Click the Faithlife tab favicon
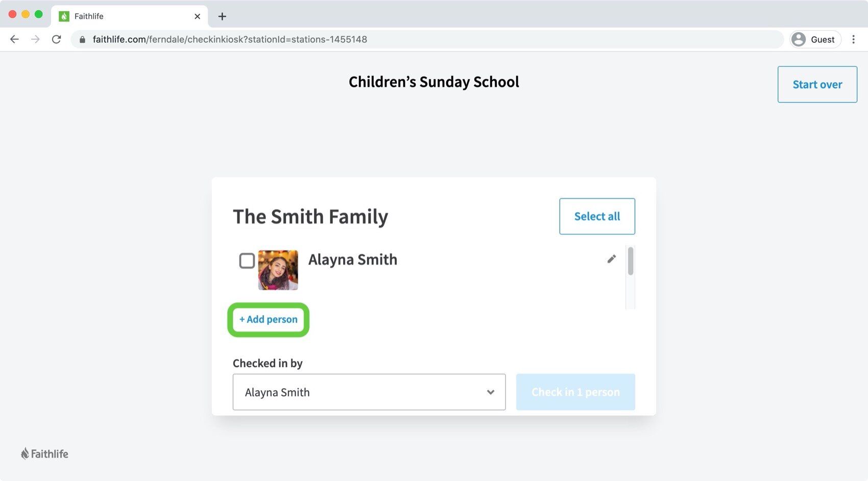The height and width of the screenshot is (481, 868). [x=64, y=16]
